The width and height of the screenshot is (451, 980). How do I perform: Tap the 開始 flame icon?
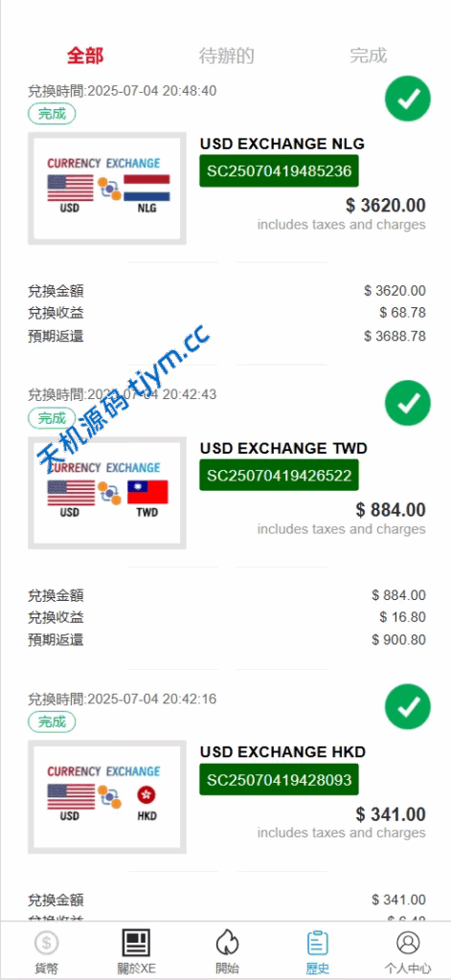[226, 942]
